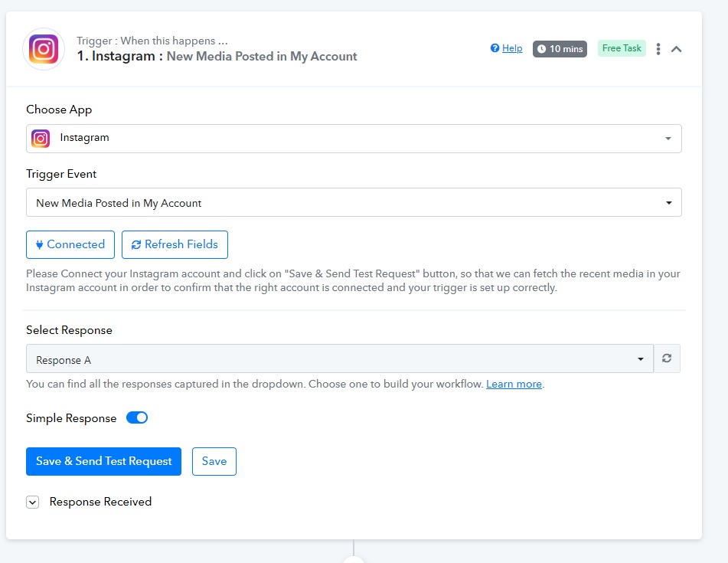
Task: Click the Save button
Action: tap(214, 461)
